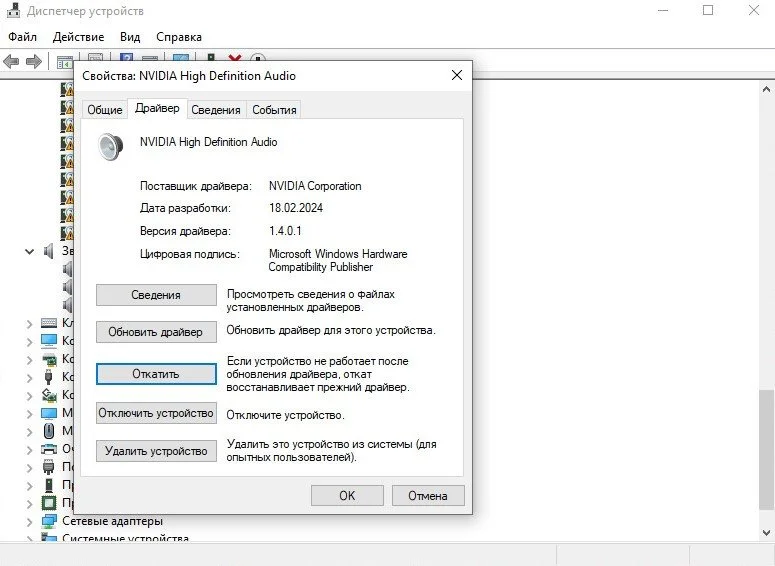
Task: Open the Файл menu
Action: point(22,37)
